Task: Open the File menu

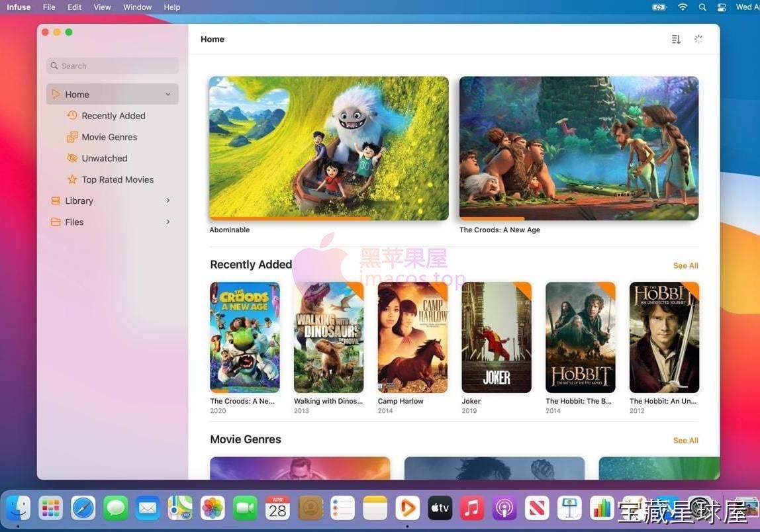Action: 49,7
